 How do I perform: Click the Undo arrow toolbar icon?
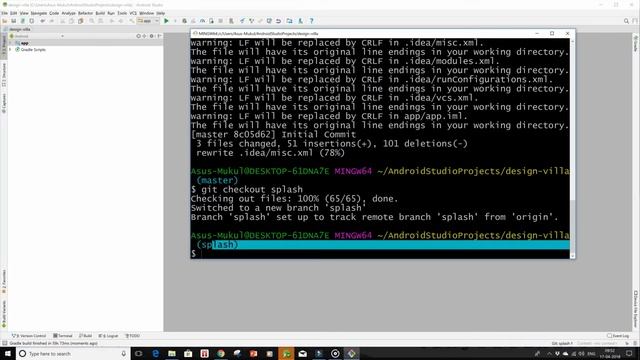coord(42,21)
